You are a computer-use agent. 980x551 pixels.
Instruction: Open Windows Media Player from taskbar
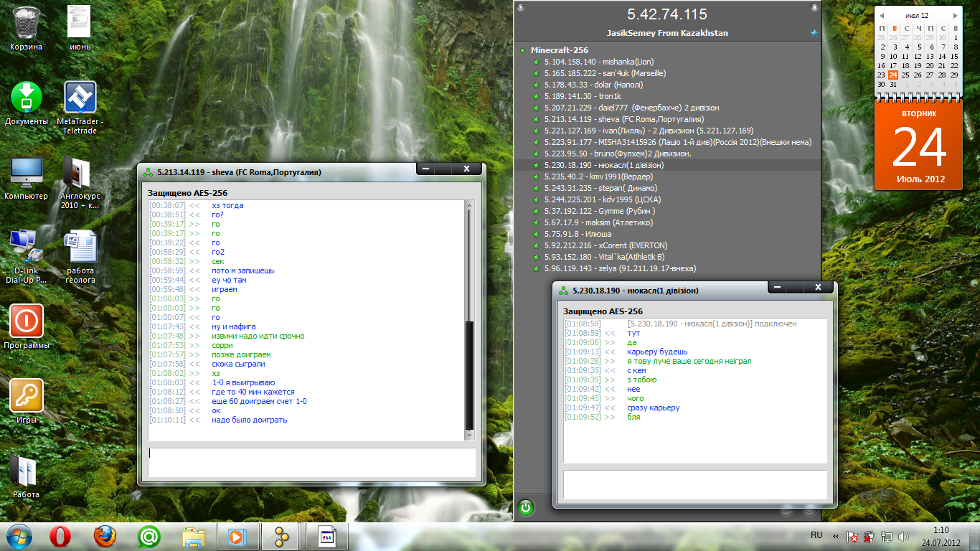coord(237,536)
